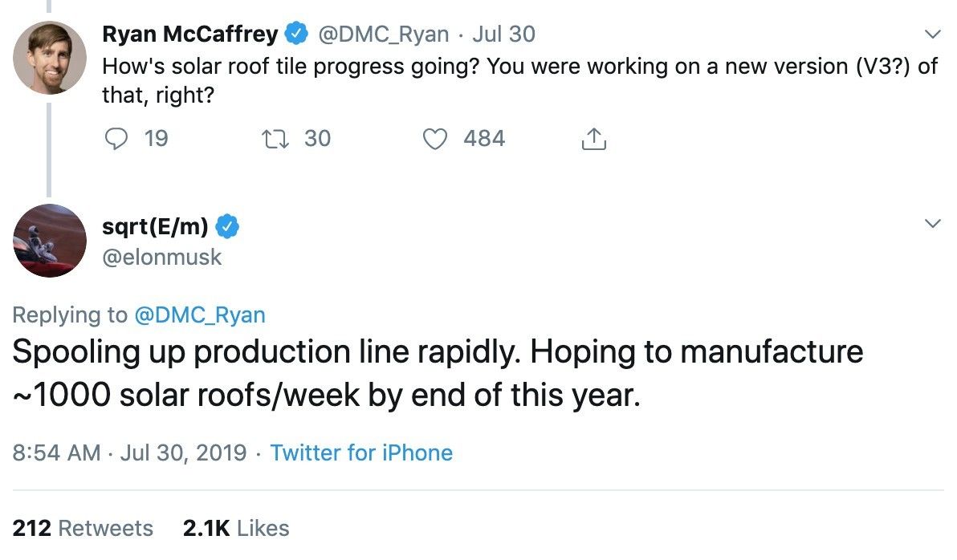
Task: View the 212 Retweets list
Action: (x=83, y=528)
